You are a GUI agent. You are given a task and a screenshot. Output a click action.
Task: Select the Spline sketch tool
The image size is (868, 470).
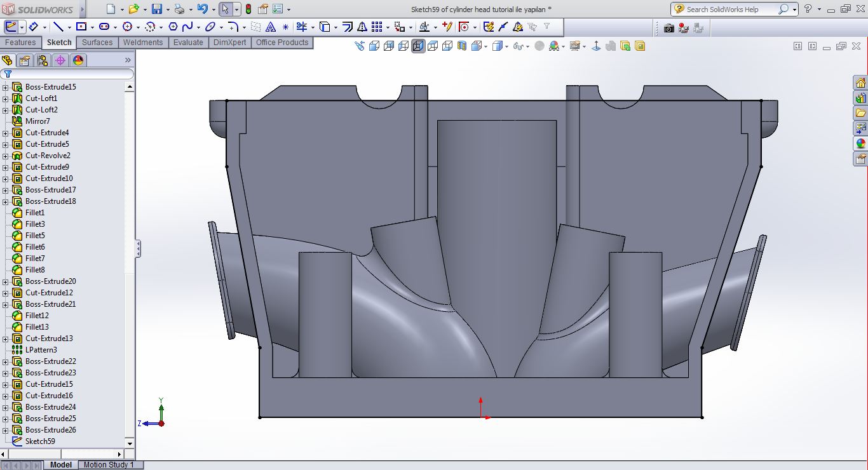pyautogui.click(x=187, y=27)
